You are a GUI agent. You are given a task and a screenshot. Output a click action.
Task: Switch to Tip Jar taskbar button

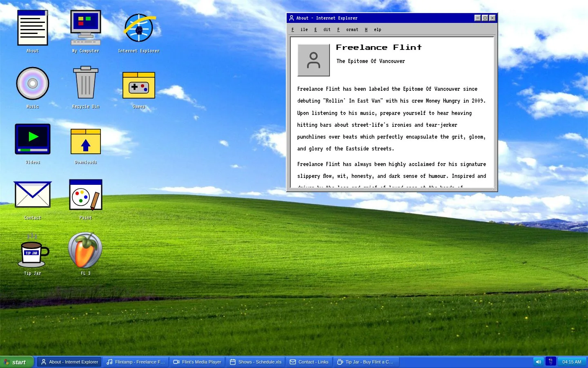coord(366,362)
